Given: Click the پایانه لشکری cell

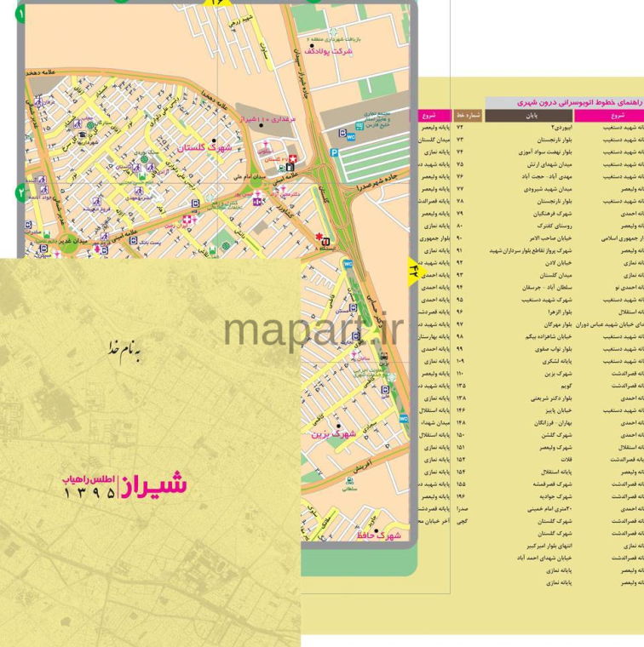Looking at the screenshot, I should pos(557,361).
